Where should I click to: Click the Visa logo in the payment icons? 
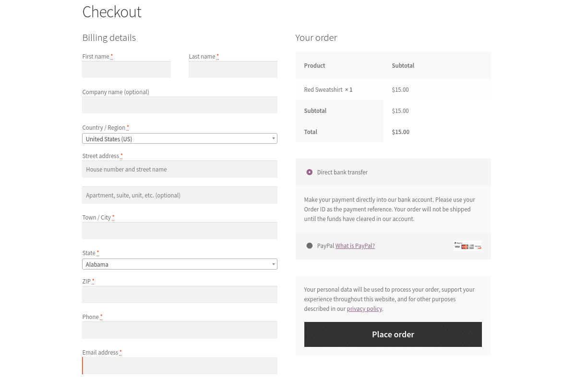[457, 246]
